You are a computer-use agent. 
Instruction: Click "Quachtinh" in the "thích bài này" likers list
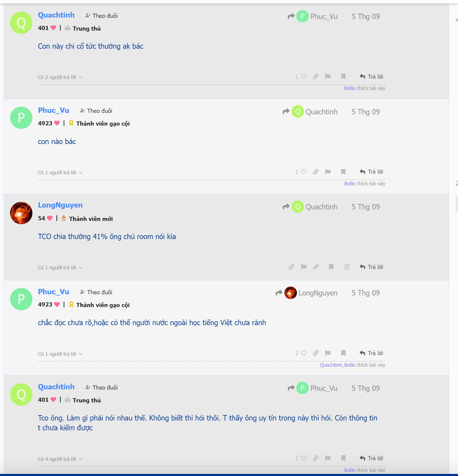(331, 365)
